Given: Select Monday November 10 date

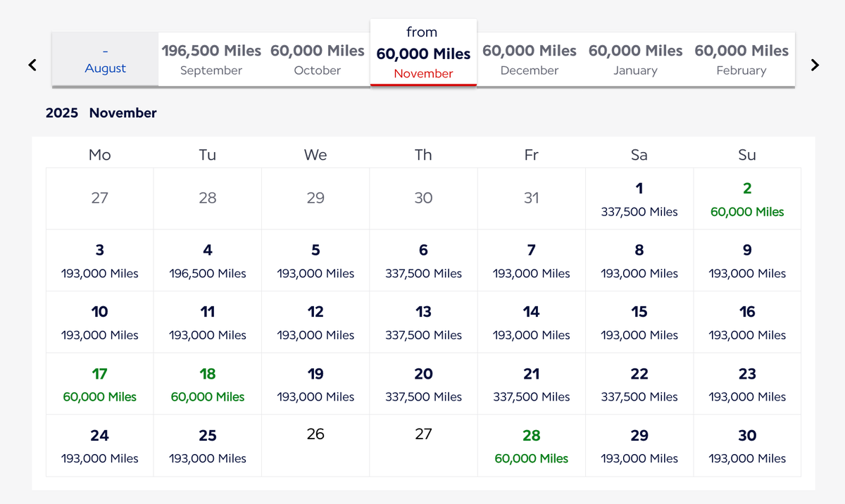Looking at the screenshot, I should click(100, 322).
